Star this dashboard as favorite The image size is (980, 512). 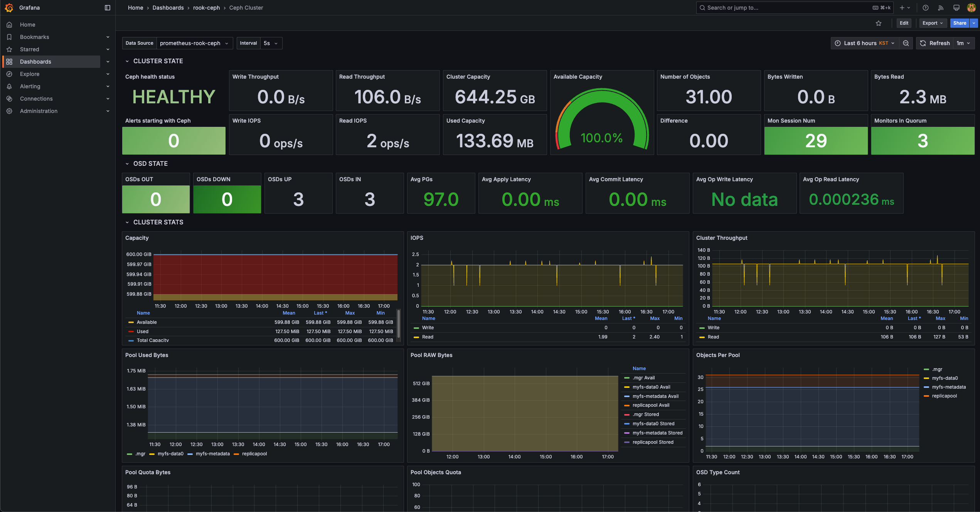(x=879, y=23)
